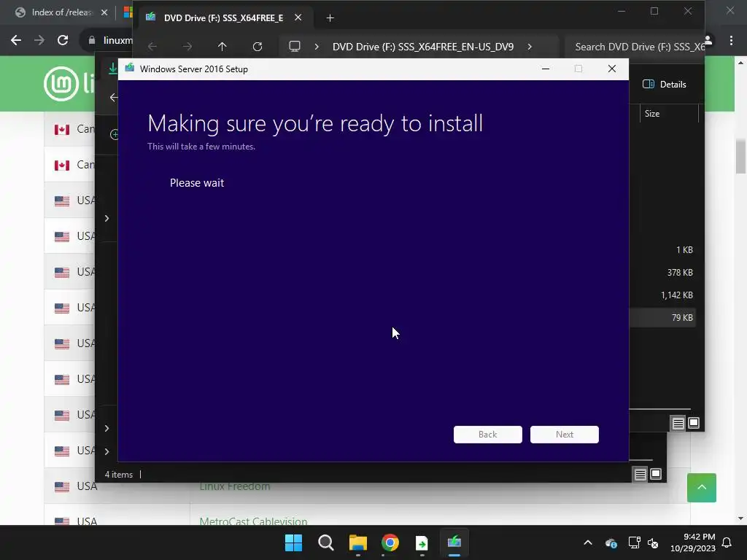Select the file row sized 1,142 KB
This screenshot has width=747, height=560.
pos(662,295)
